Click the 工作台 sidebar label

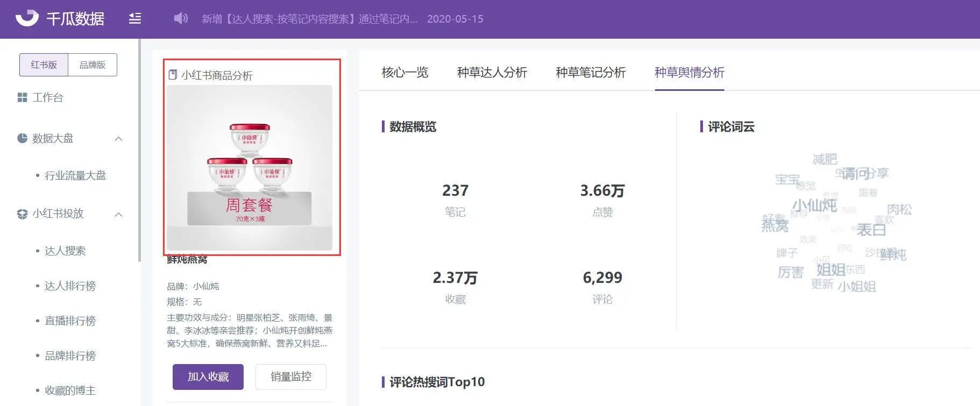pos(48,97)
